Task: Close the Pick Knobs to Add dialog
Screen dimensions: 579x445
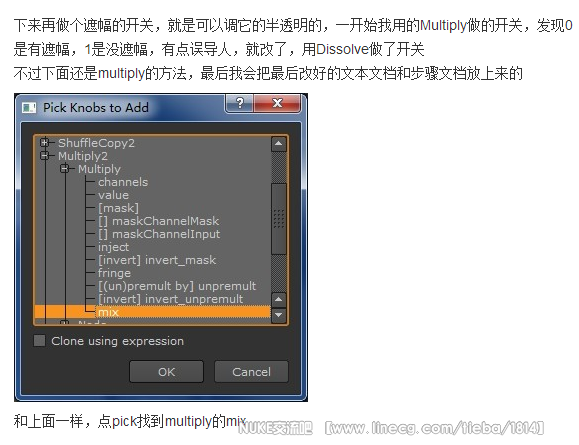Action: point(277,103)
